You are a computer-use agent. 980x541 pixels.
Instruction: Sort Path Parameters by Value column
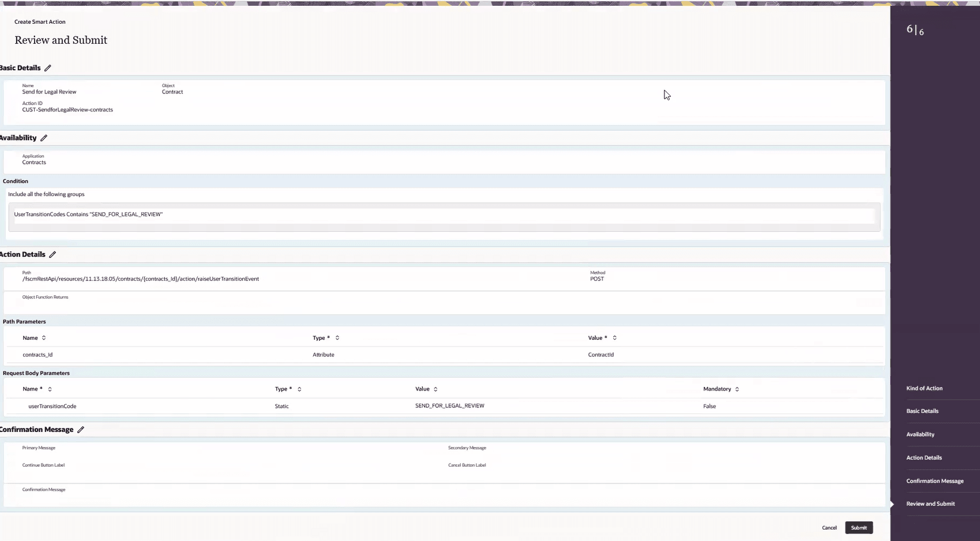click(x=615, y=338)
